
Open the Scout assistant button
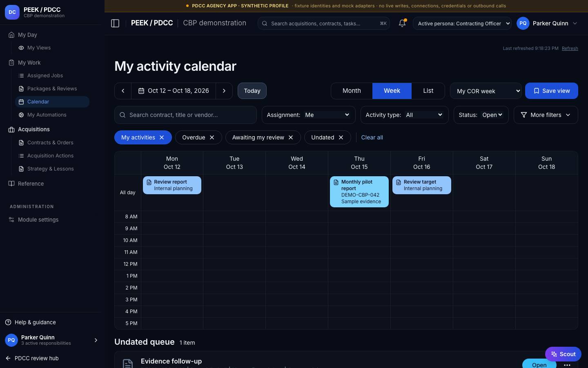[x=563, y=354]
